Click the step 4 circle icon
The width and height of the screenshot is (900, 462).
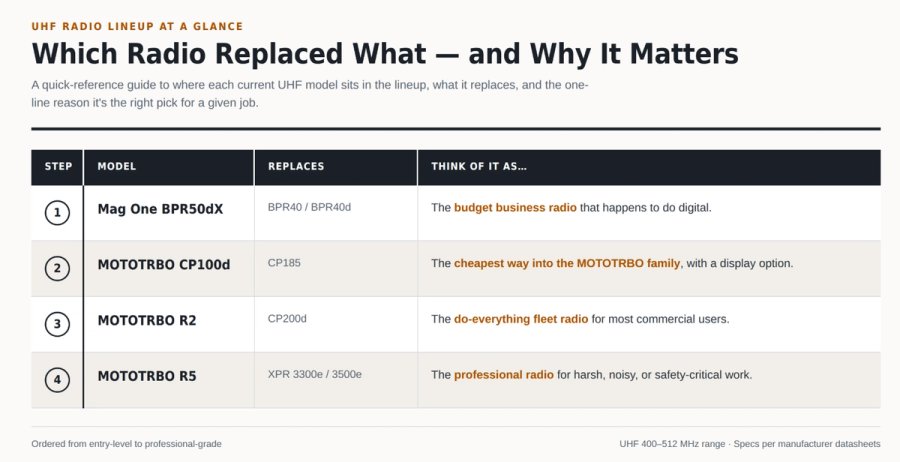tap(57, 380)
